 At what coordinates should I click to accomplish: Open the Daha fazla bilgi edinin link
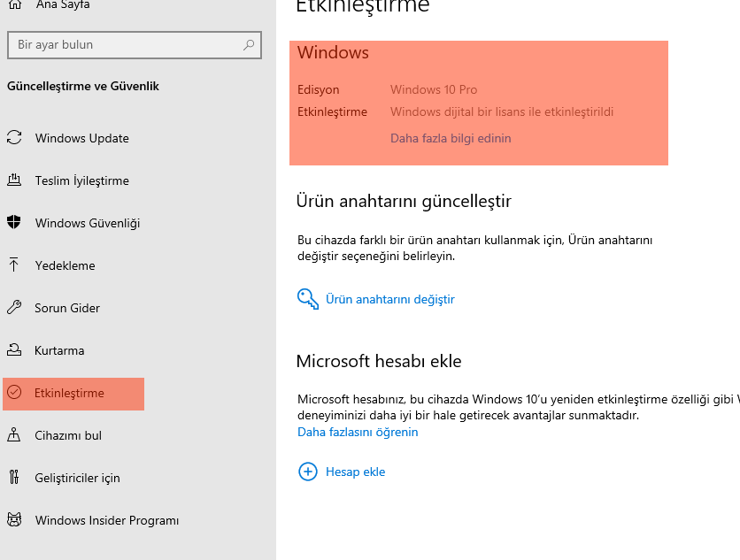coord(451,138)
